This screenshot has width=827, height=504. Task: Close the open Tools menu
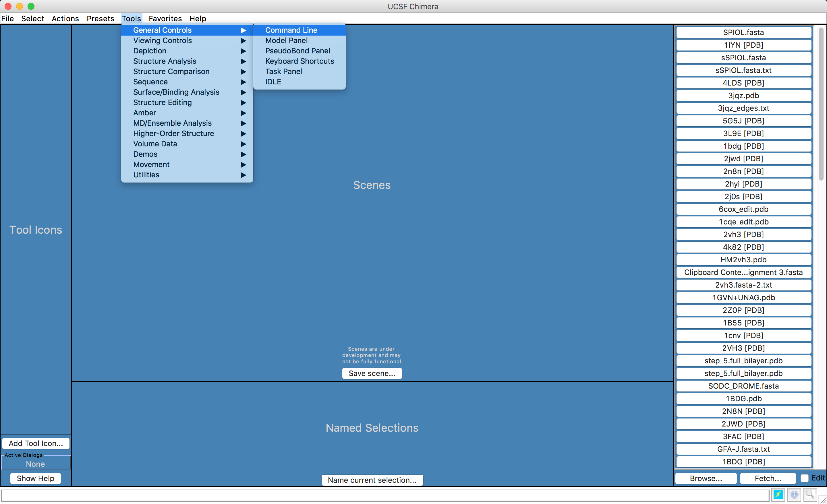131,18
